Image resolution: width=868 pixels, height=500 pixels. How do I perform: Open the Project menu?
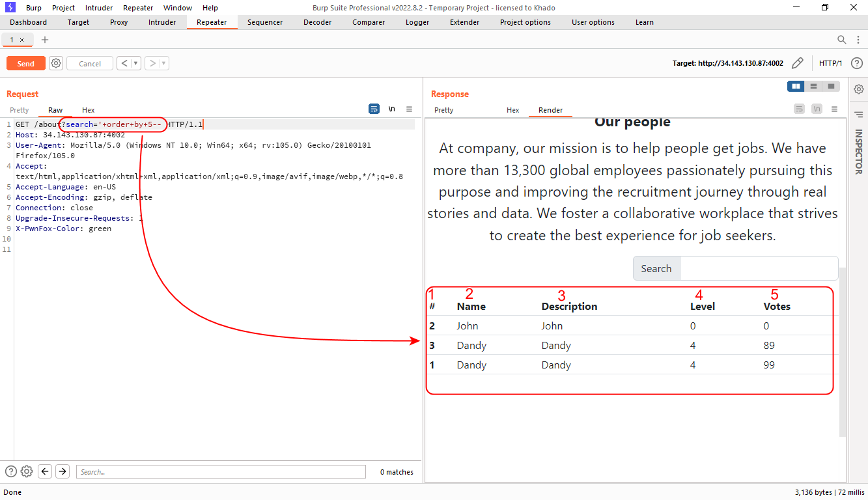tap(63, 8)
